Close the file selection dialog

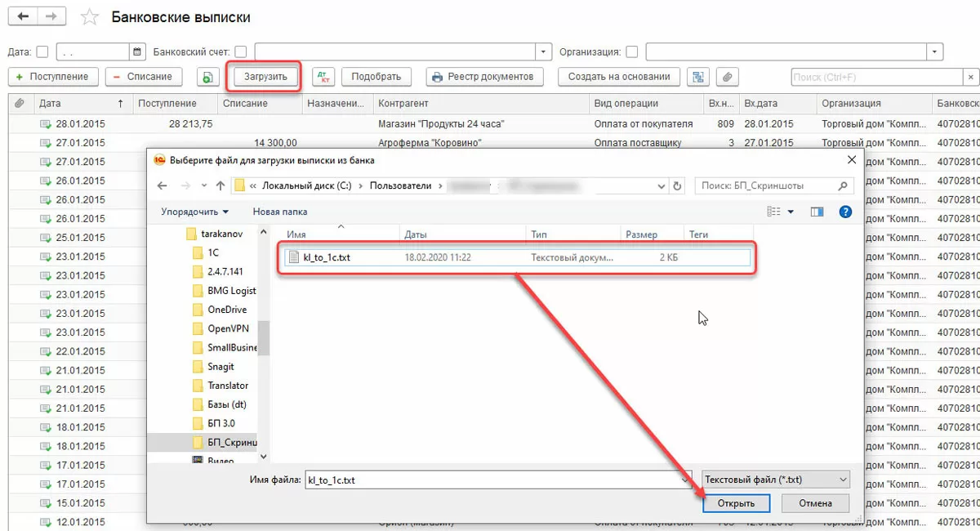852,159
